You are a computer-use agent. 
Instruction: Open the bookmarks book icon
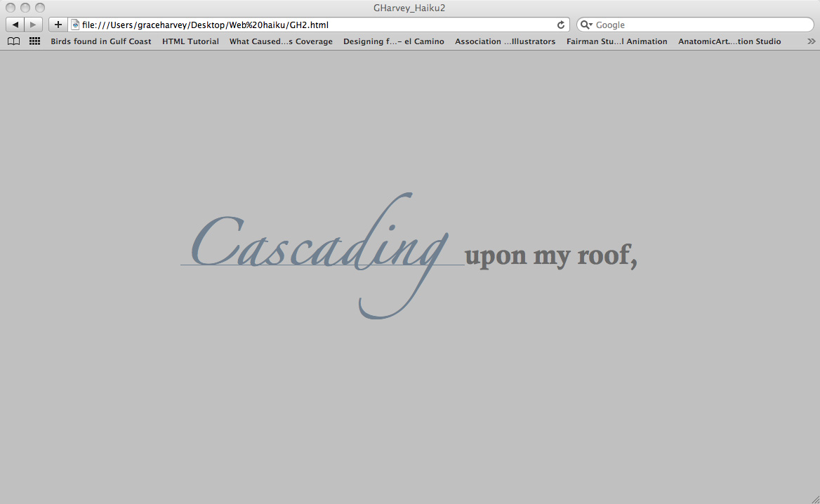coord(13,41)
